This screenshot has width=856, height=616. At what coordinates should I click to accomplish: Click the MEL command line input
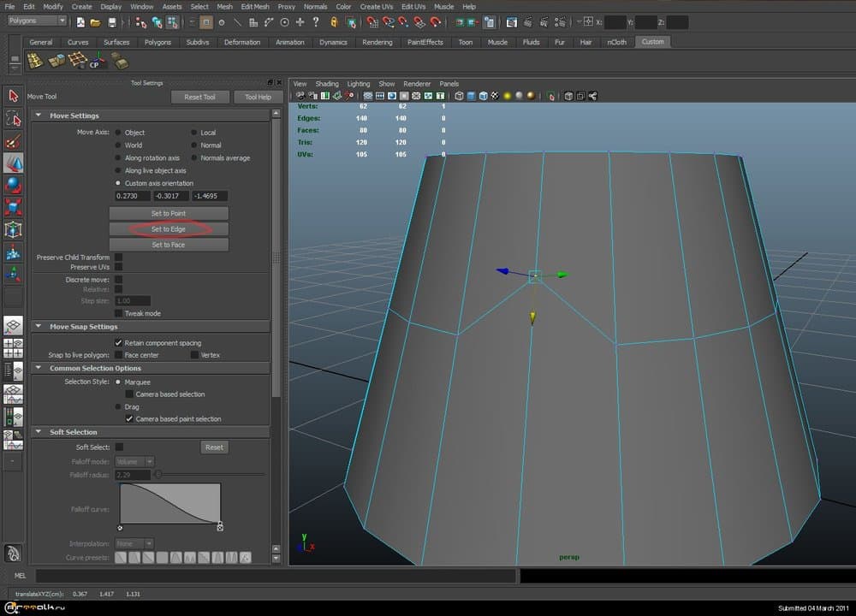276,576
